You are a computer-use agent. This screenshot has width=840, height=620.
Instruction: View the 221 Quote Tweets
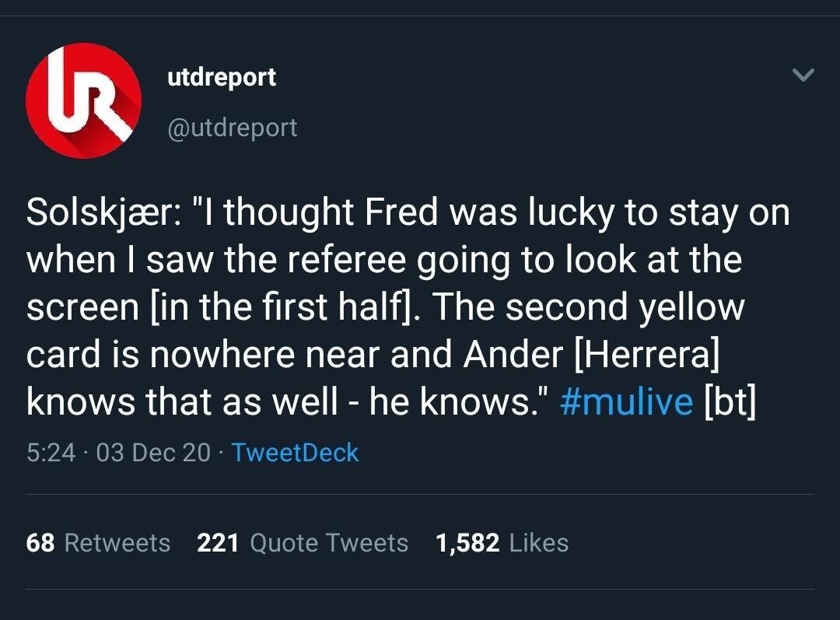click(303, 542)
